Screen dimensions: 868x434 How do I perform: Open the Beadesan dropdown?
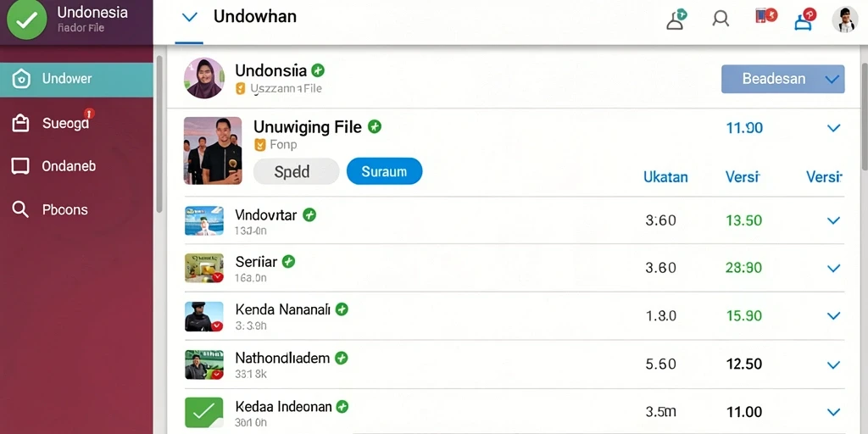pyautogui.click(x=782, y=79)
